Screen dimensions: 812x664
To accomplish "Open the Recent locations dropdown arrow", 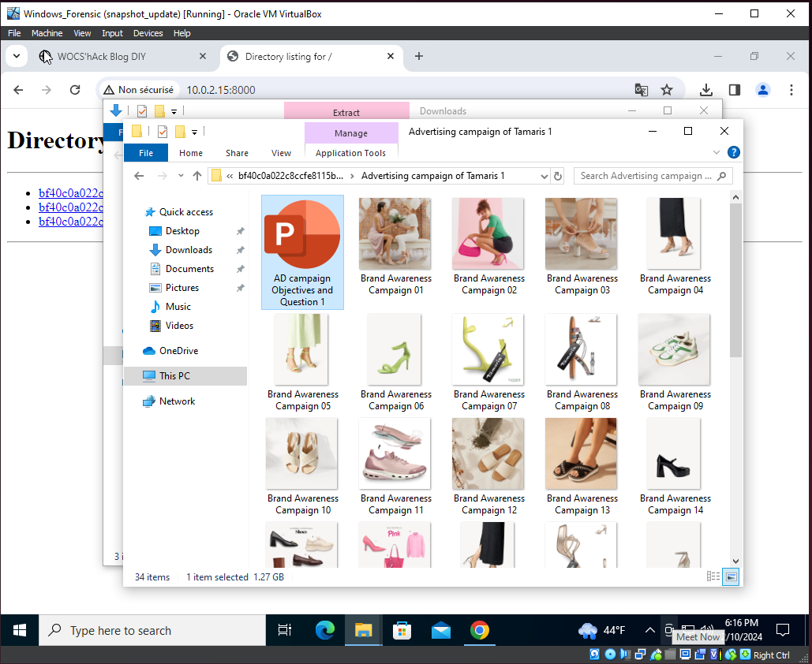I will click(x=181, y=176).
